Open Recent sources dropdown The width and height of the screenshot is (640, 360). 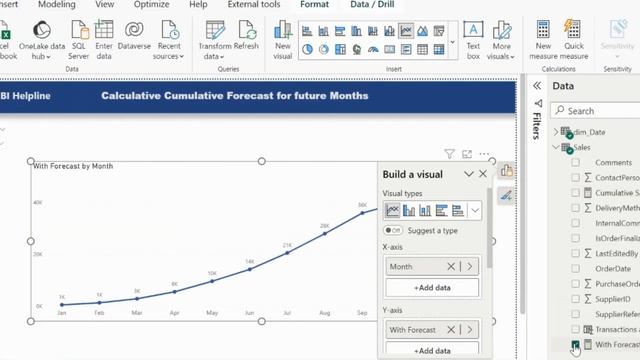[x=169, y=40]
